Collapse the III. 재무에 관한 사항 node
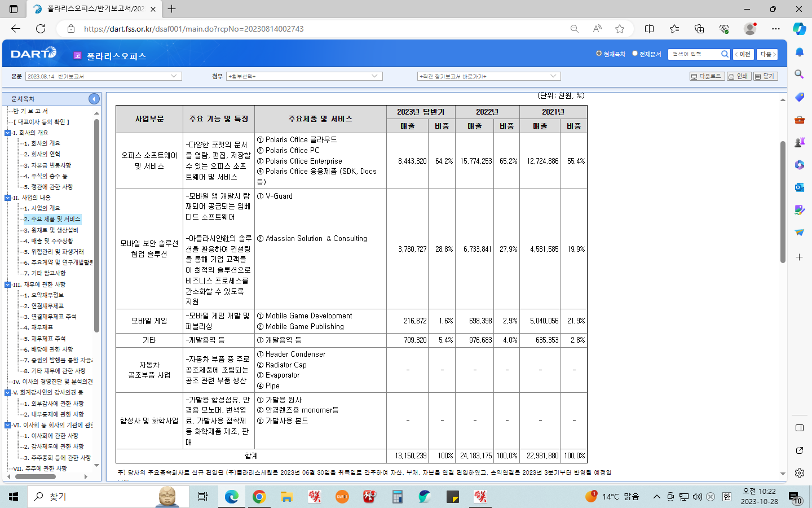 [7, 284]
